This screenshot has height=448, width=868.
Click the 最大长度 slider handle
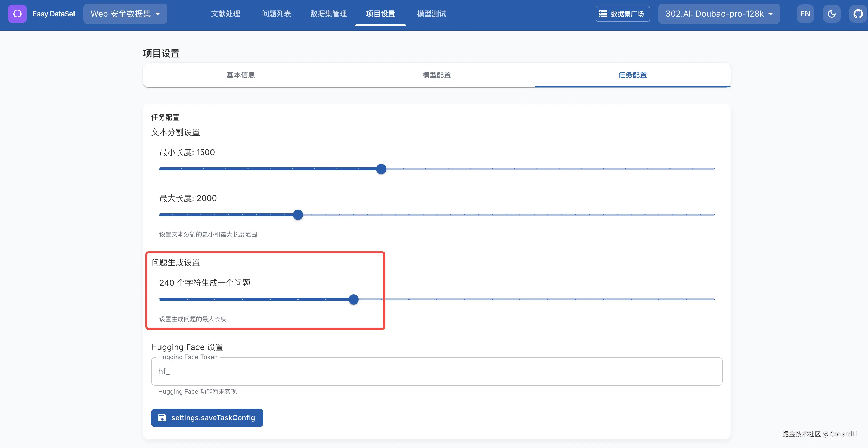[x=298, y=214]
